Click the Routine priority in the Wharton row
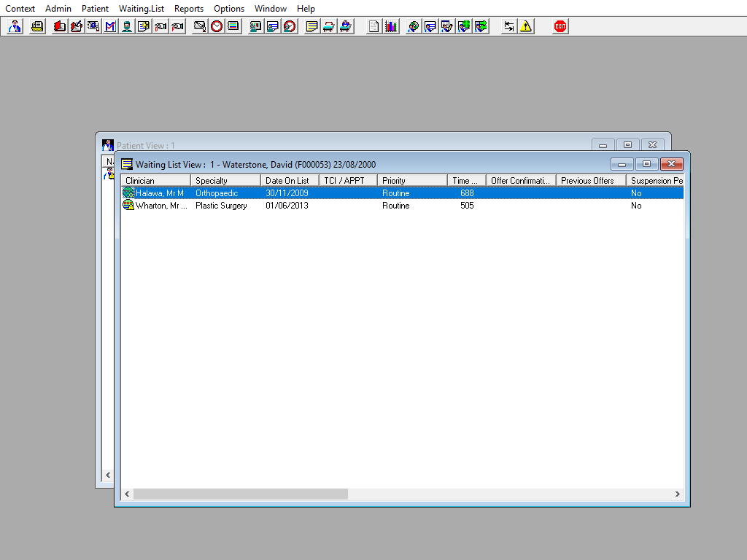This screenshot has height=560, width=747. click(x=396, y=205)
